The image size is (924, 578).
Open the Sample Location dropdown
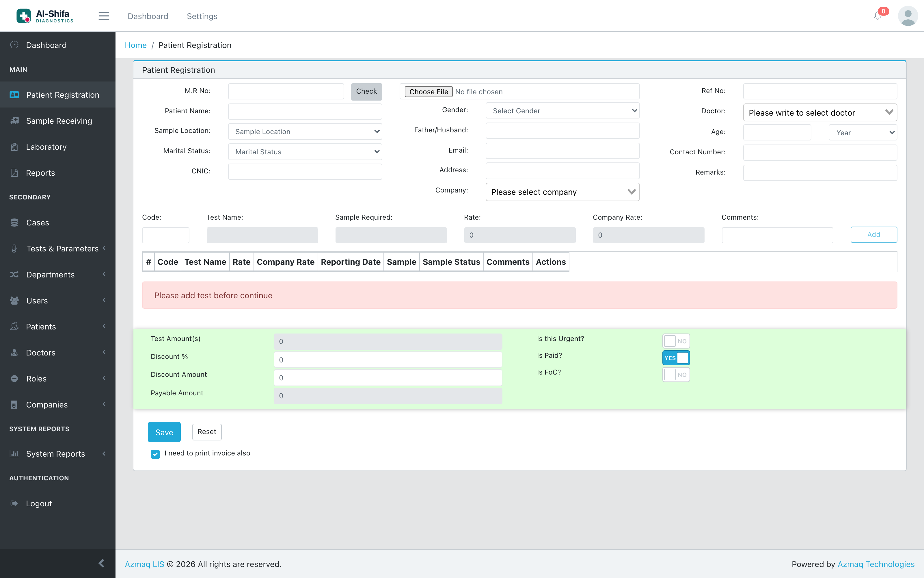(x=305, y=131)
